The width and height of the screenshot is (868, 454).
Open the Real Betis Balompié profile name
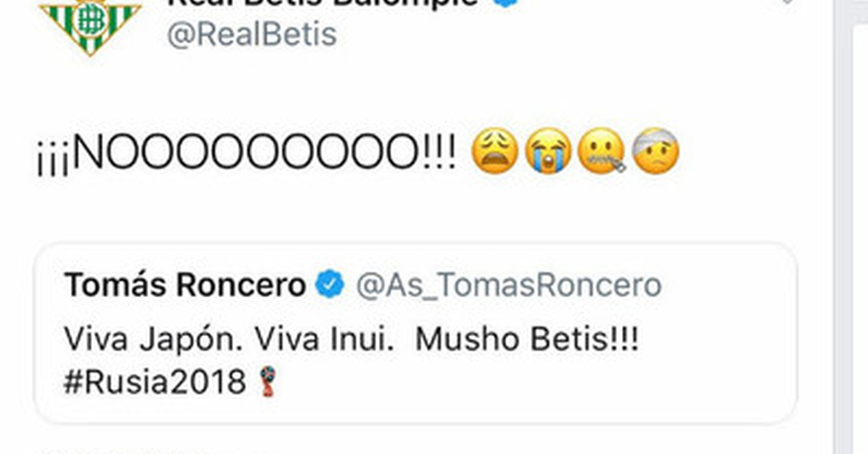click(x=322, y=3)
